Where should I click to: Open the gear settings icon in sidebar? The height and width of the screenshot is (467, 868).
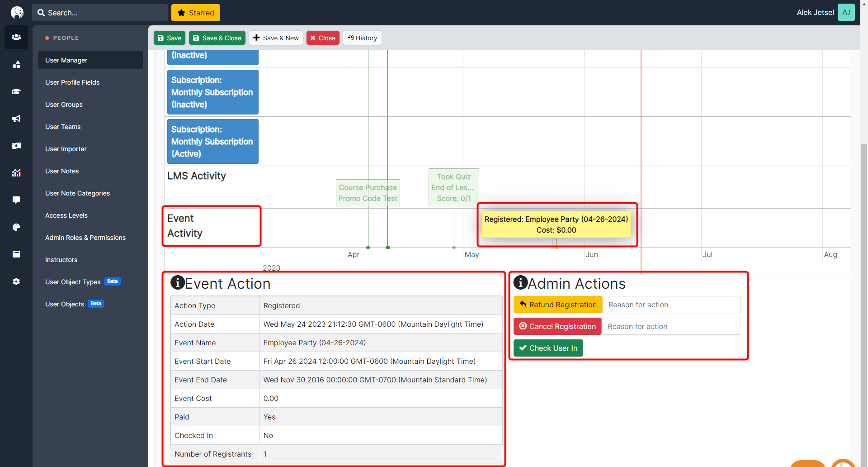click(16, 281)
